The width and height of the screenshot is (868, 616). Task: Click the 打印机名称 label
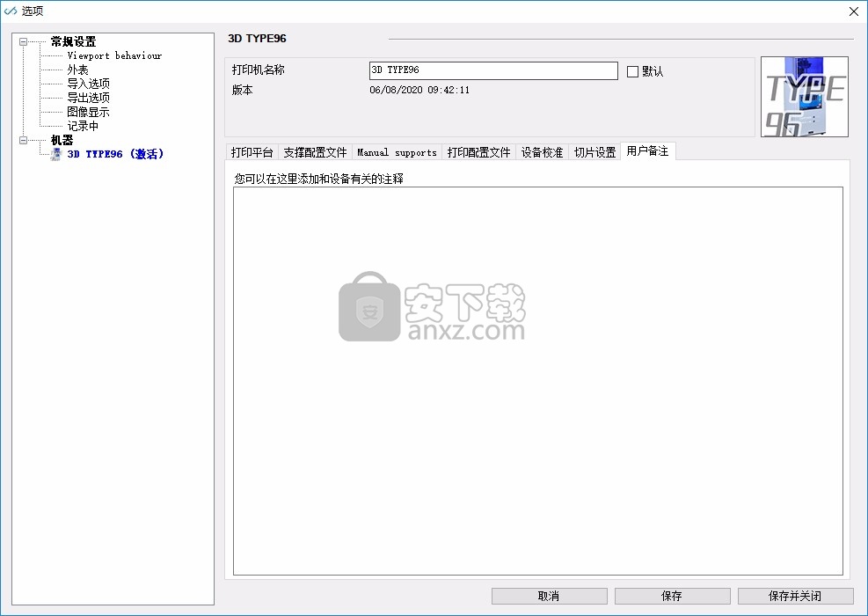pyautogui.click(x=258, y=70)
